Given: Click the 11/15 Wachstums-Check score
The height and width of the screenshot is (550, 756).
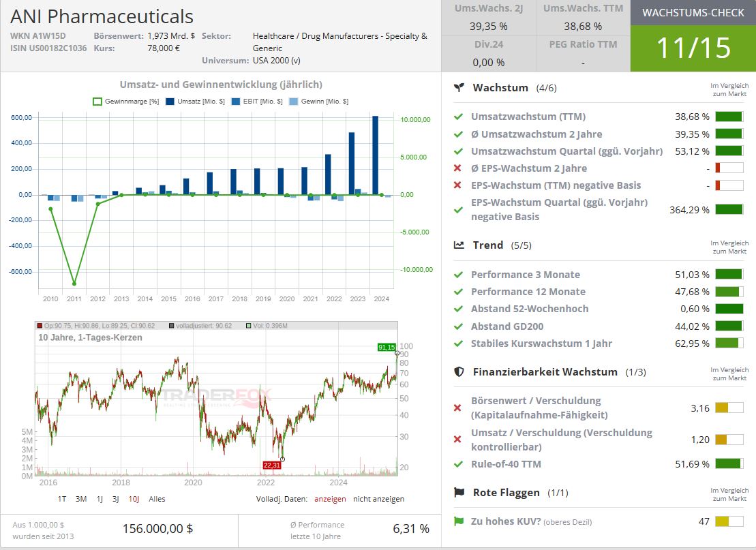Looking at the screenshot, I should pos(693,48).
